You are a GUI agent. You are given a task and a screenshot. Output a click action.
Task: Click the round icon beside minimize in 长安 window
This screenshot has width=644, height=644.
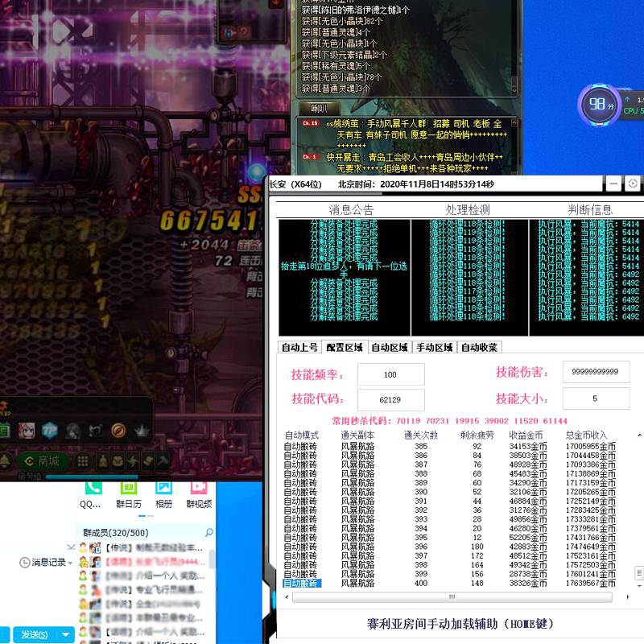click(633, 184)
